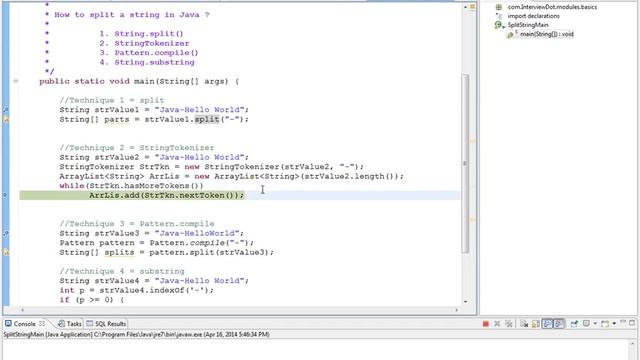Click "//Technique 3 = Pattern.compile" comment
The image size is (640, 360).
137,224
